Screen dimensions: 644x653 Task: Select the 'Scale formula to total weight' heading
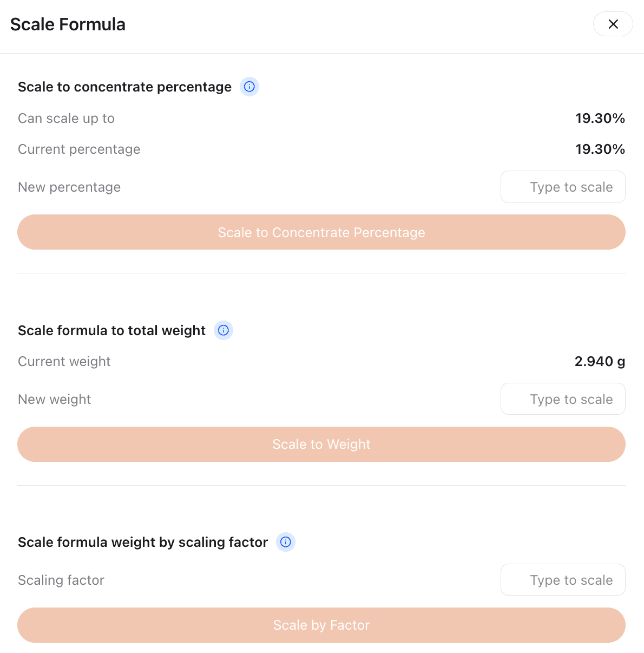point(111,331)
